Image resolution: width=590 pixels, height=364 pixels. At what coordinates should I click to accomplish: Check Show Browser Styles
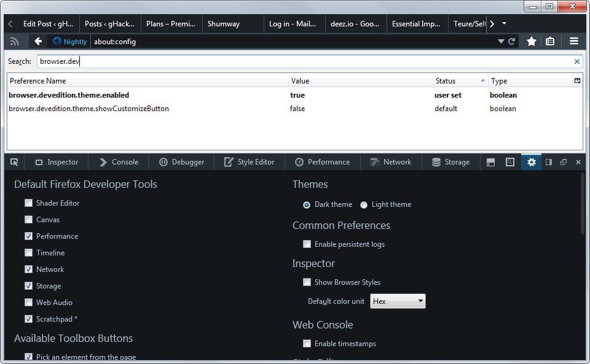coord(307,282)
